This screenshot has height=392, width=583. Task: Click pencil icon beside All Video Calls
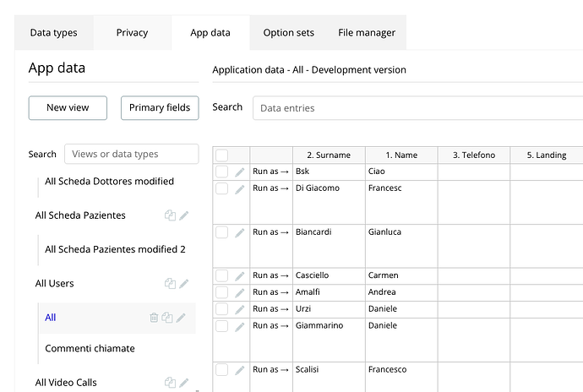(183, 383)
